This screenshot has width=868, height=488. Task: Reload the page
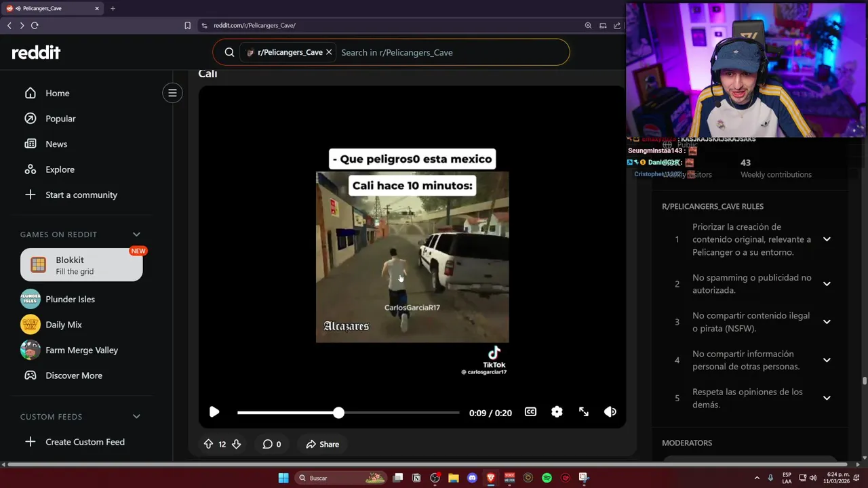pos(35,25)
